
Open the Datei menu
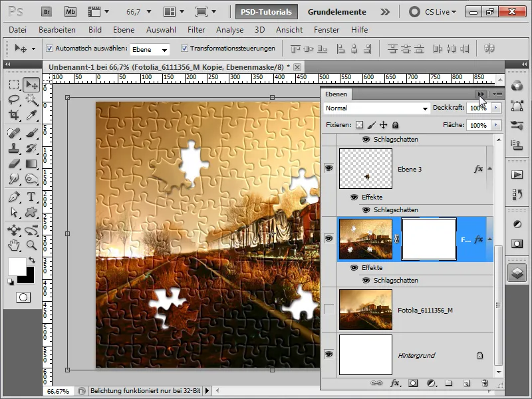(x=18, y=30)
